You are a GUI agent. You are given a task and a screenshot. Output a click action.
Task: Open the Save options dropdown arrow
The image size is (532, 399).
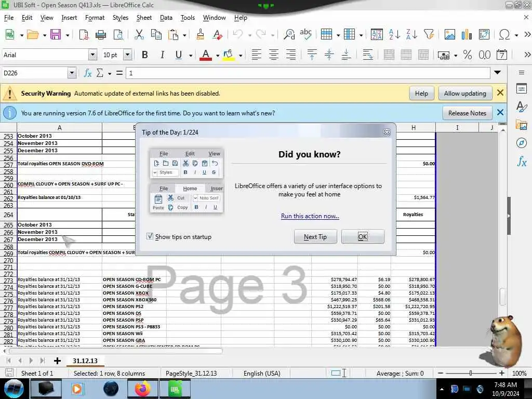pos(68,35)
